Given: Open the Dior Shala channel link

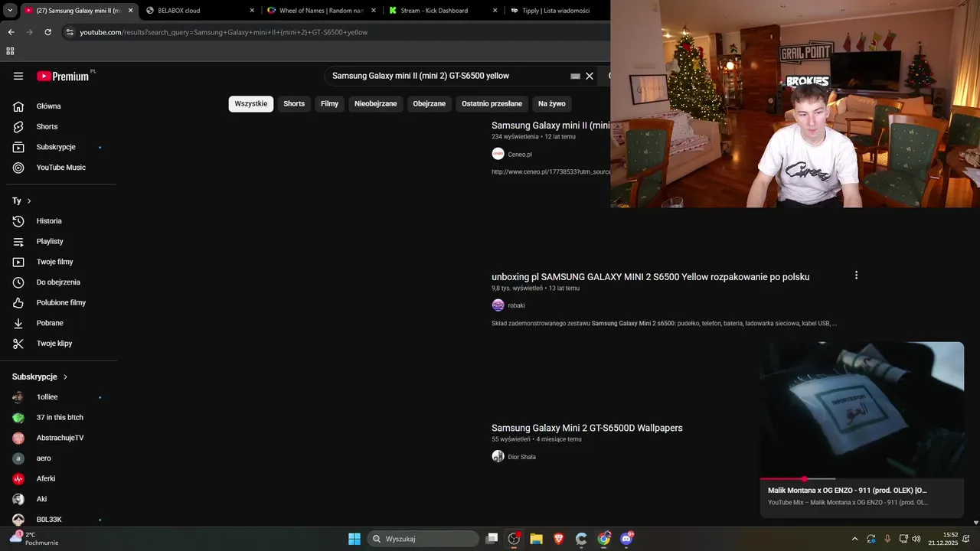Looking at the screenshot, I should pyautogui.click(x=521, y=457).
